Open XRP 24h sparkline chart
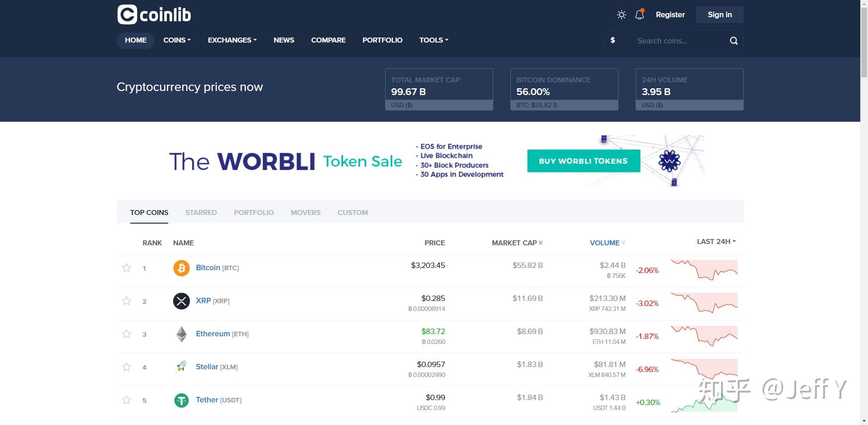This screenshot has width=868, height=425. (x=704, y=303)
